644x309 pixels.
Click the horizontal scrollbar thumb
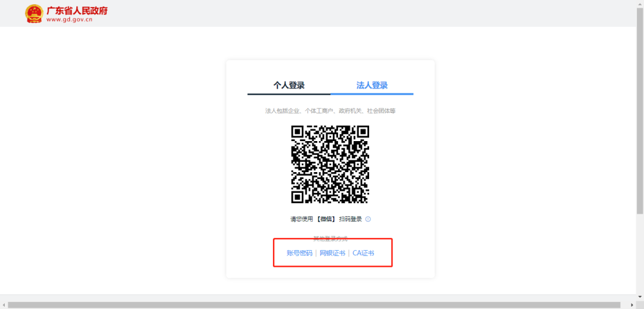[314, 305]
